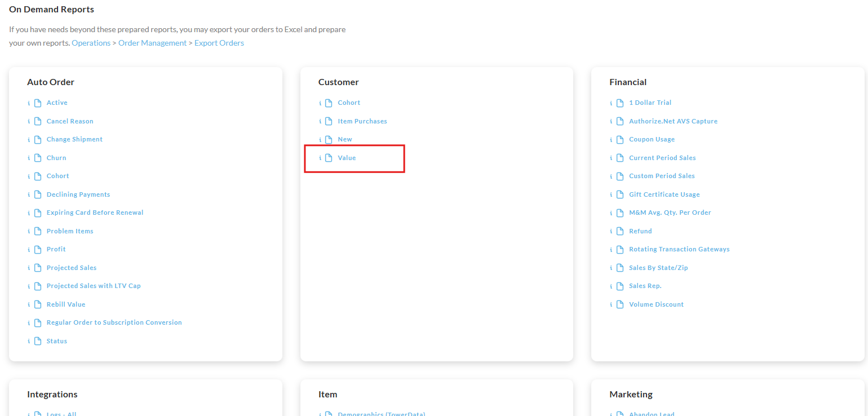This screenshot has width=868, height=416.
Task: Show info for Projected Sales with LTV Cap
Action: tap(29, 286)
